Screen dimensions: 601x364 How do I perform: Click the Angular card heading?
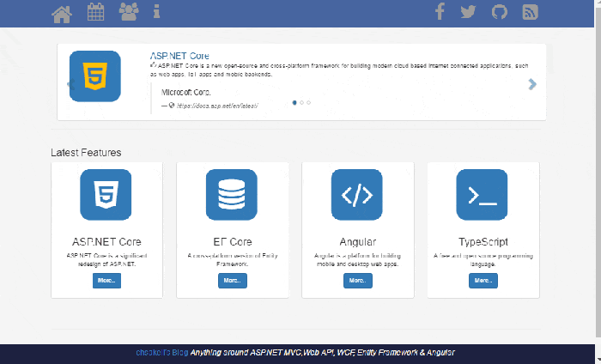(x=358, y=242)
